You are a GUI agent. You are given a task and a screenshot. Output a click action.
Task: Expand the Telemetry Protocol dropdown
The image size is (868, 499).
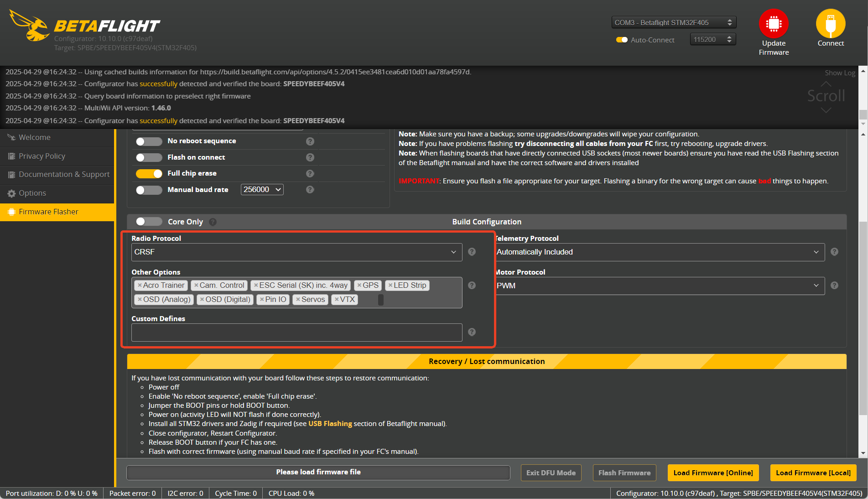[x=660, y=252]
